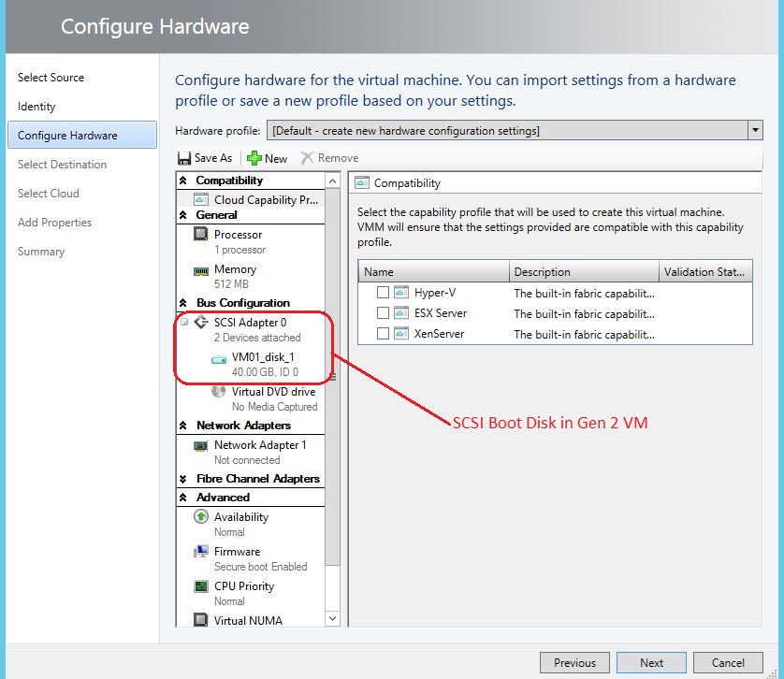
Task: Go to the Select Destination step
Action: coord(62,165)
